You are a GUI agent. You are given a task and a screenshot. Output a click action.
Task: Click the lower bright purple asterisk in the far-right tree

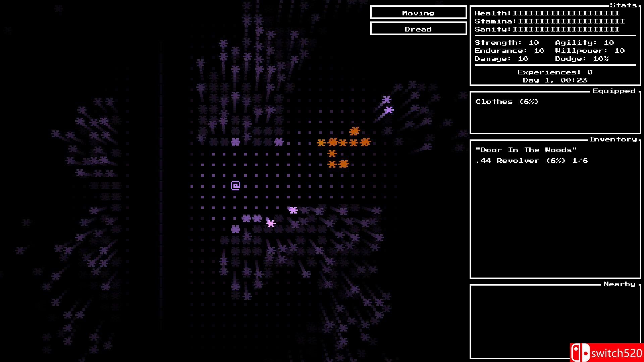(389, 110)
